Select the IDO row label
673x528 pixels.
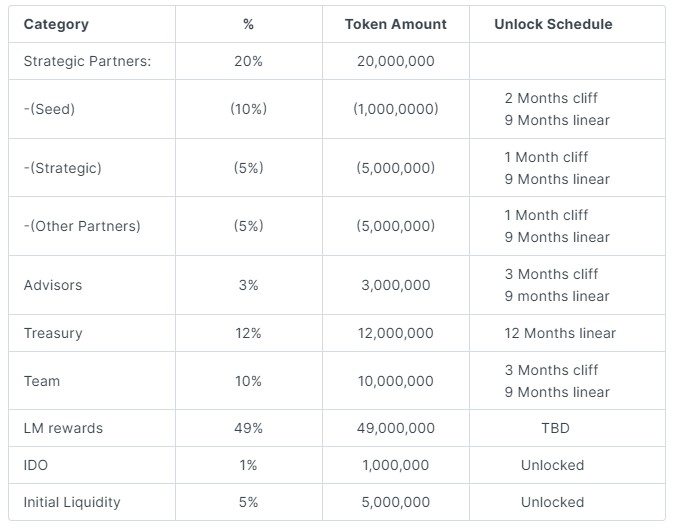[37, 465]
